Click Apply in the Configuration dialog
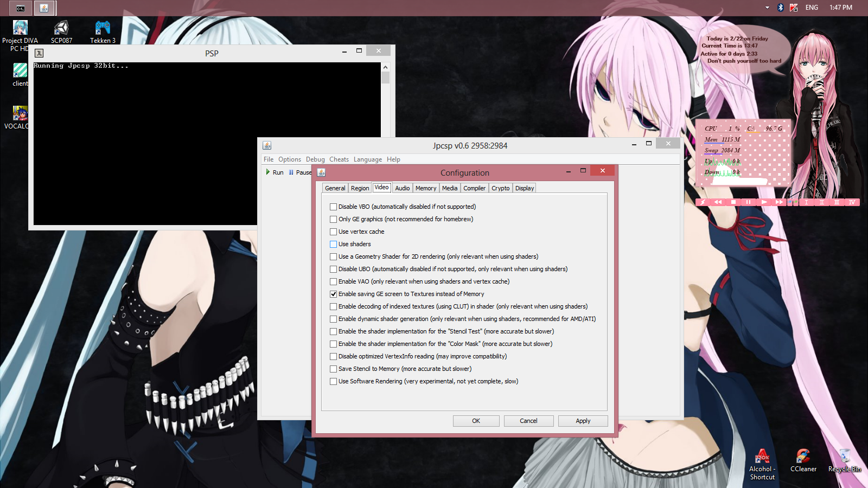 [583, 421]
